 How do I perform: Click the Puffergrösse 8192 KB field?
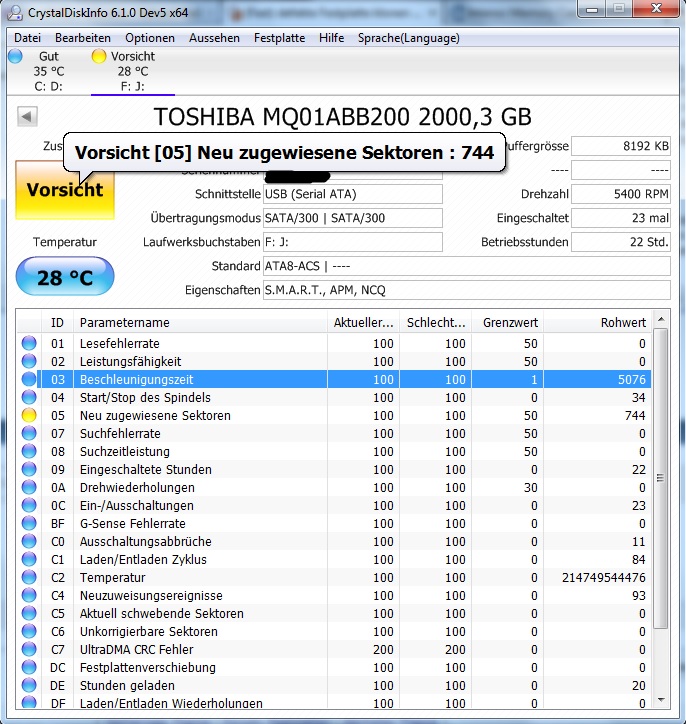621,146
